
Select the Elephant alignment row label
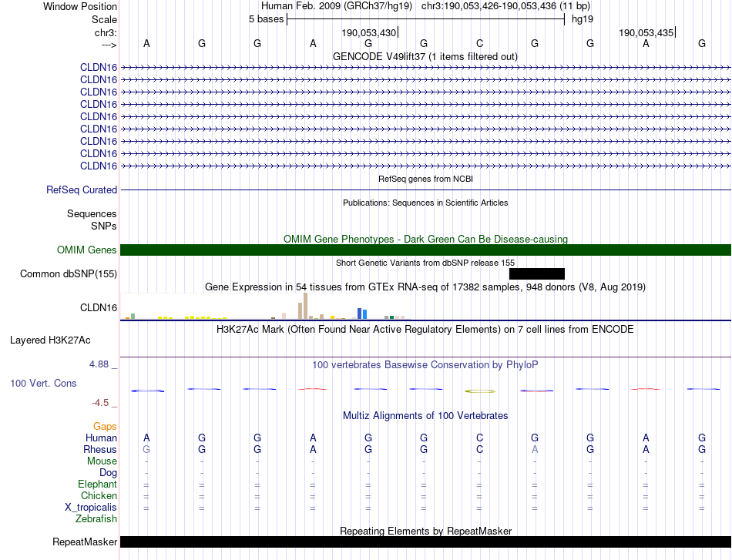(97, 485)
